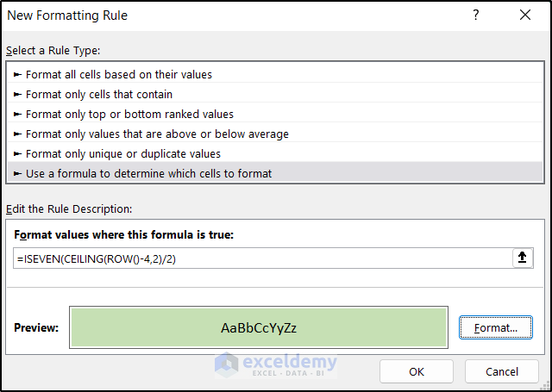
Task: Choose "Format only cells that contain" rule
Action: tap(99, 94)
